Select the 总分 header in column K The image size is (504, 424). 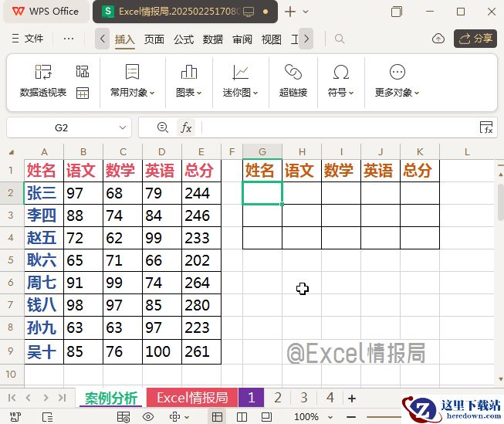click(420, 171)
